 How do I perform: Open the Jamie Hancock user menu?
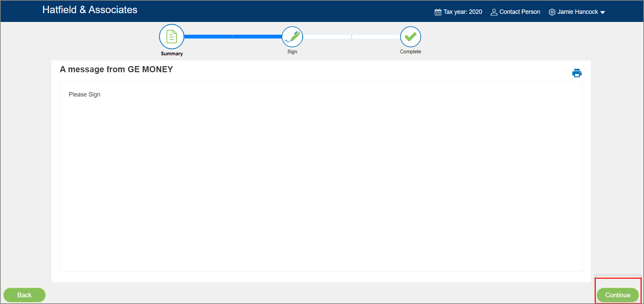pyautogui.click(x=577, y=12)
